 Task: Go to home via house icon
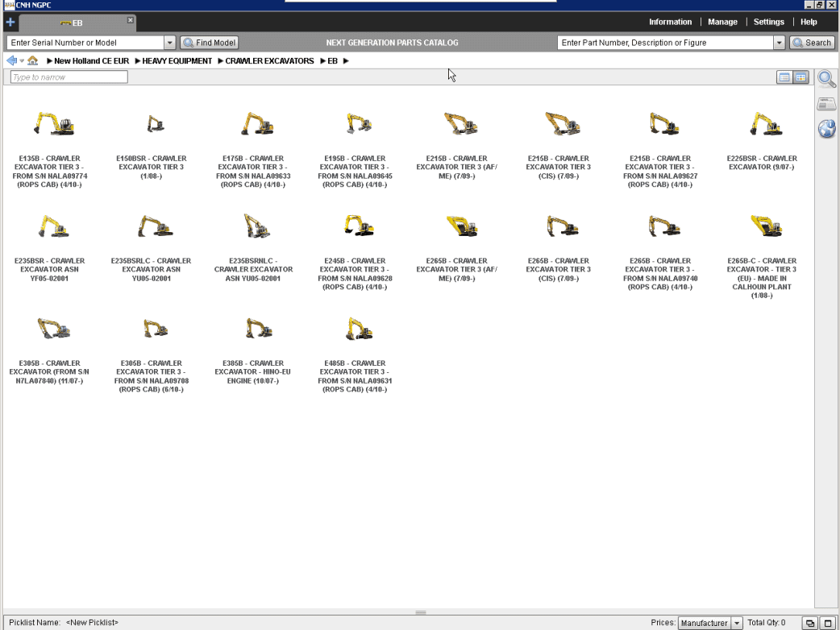33,60
